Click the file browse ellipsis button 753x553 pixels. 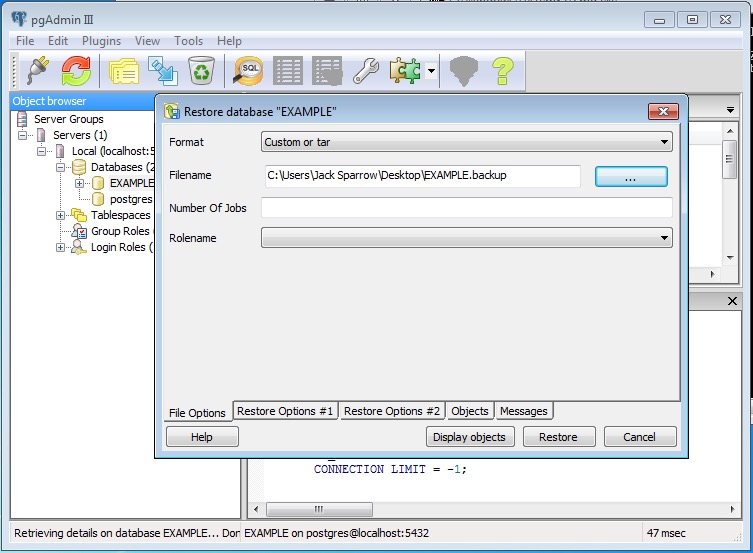[631, 176]
